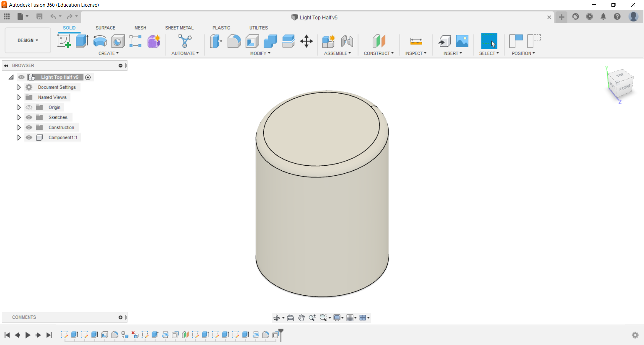This screenshot has height=345, width=644.
Task: Click the Move/Copy tool icon
Action: pos(306,41)
